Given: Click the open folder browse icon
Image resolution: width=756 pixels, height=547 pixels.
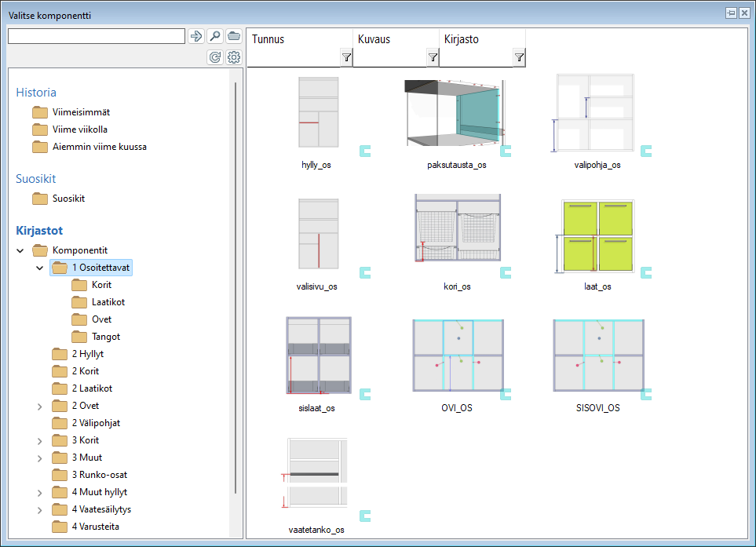Looking at the screenshot, I should (x=234, y=36).
